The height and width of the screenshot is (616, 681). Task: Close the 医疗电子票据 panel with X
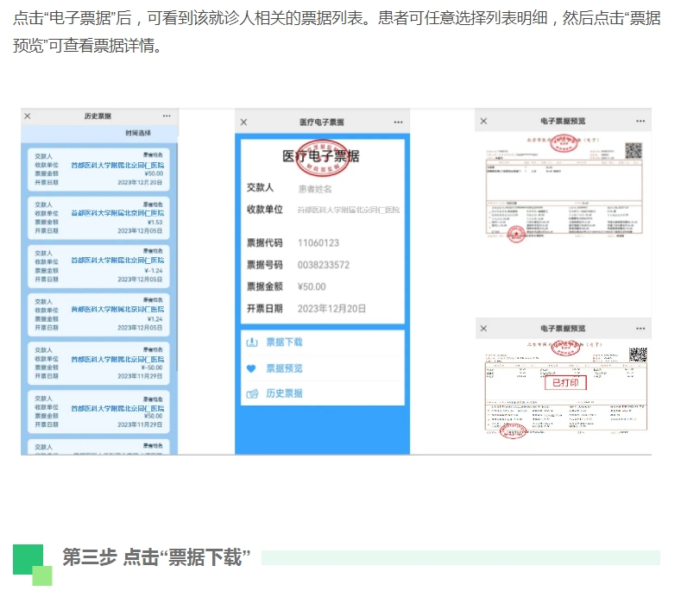243,123
